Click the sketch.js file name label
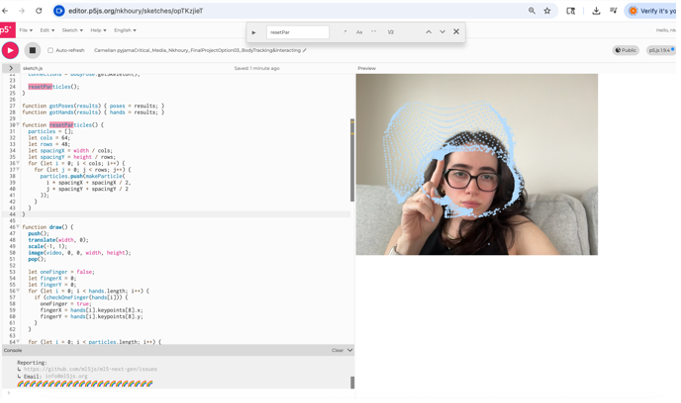The image size is (681, 403). [33, 68]
